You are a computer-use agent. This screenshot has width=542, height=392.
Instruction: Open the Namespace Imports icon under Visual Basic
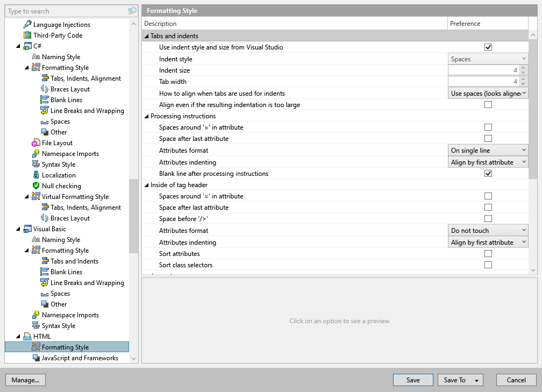37,315
